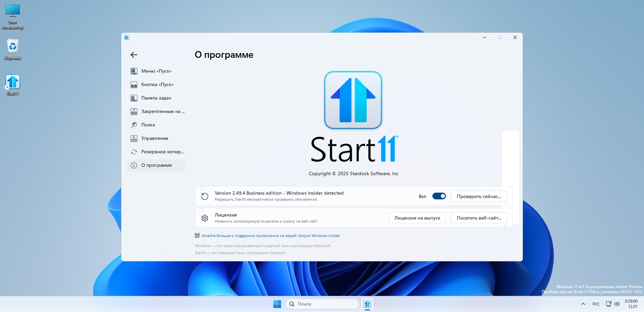Open the Закрепленные на... section

pos(156,111)
